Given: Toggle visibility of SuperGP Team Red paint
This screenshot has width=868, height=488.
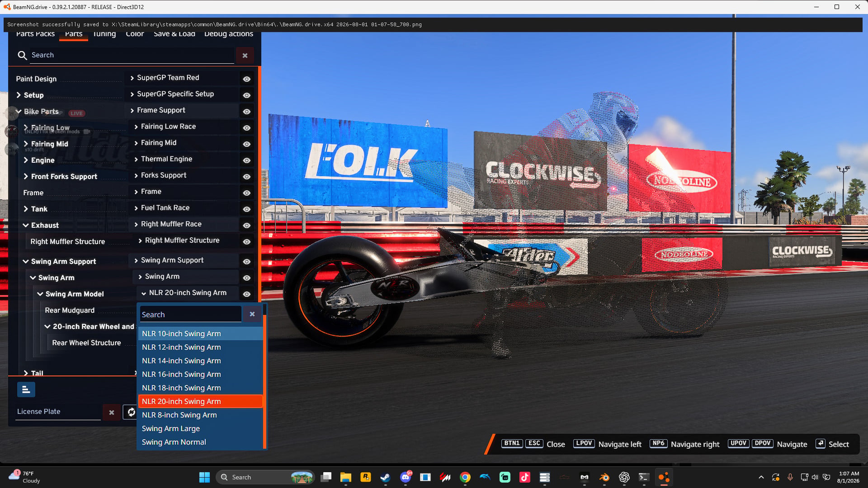Looking at the screenshot, I should click(247, 79).
